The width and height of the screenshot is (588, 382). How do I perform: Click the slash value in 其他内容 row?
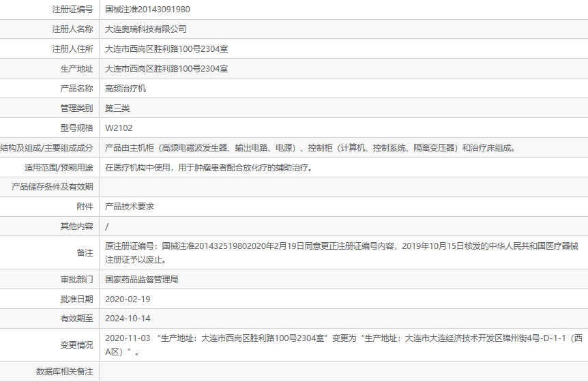pos(107,226)
